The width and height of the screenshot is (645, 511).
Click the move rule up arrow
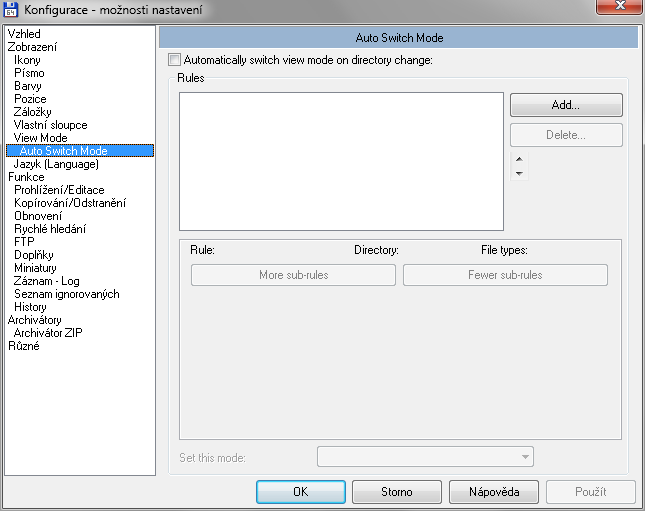[x=518, y=158]
